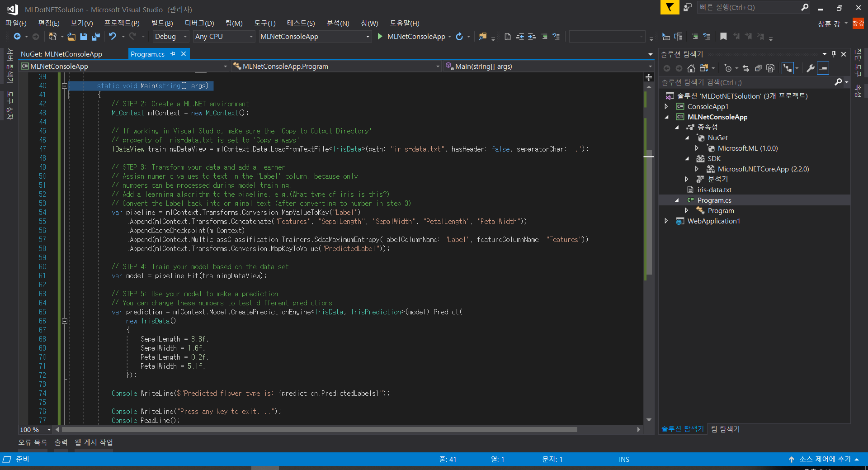
Task: Open the 도구(T) menu
Action: tap(265, 23)
